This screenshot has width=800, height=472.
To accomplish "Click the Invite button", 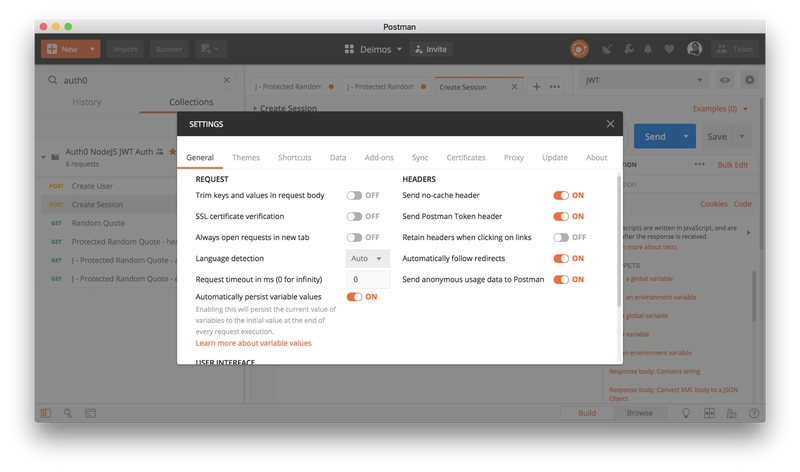I will (x=431, y=49).
